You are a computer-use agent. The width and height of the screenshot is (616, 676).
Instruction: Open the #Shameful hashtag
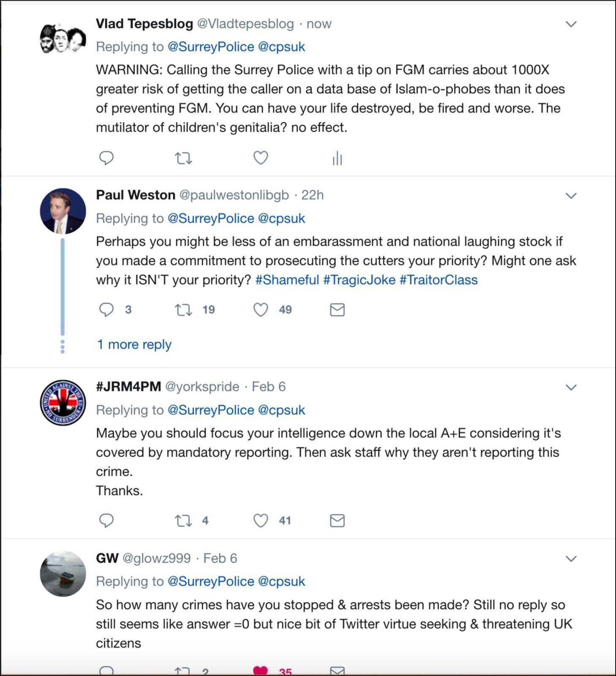[x=287, y=280]
